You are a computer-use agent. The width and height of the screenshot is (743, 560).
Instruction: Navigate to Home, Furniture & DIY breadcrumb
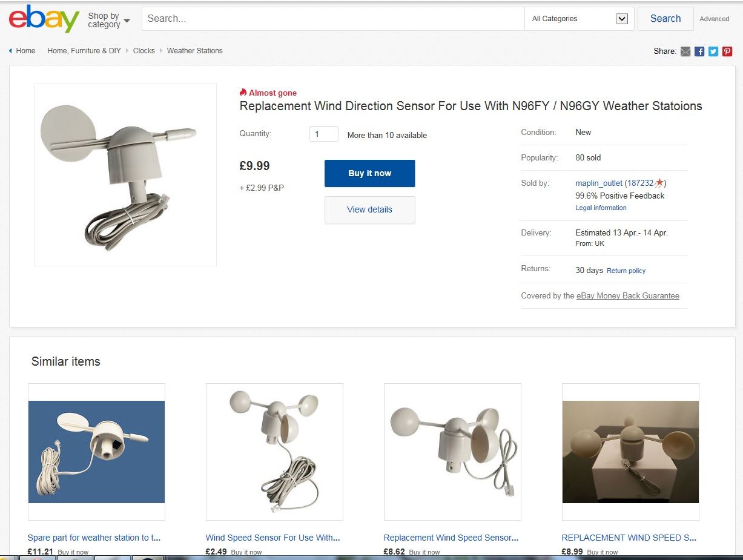click(84, 51)
